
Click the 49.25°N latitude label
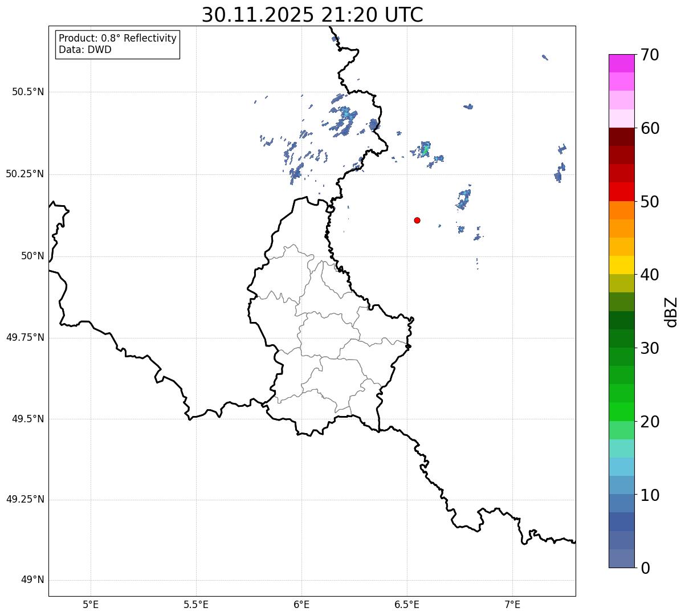(x=25, y=499)
